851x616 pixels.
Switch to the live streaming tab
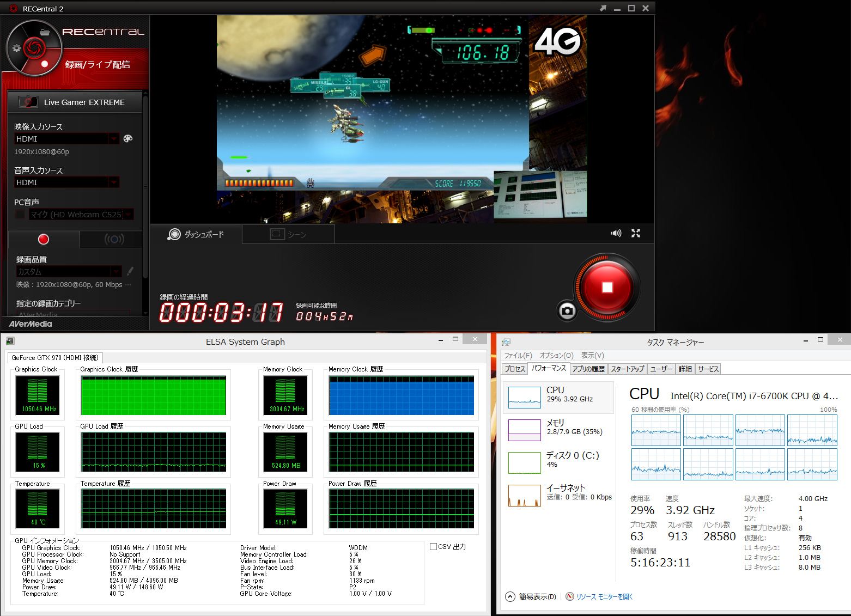pyautogui.click(x=114, y=239)
